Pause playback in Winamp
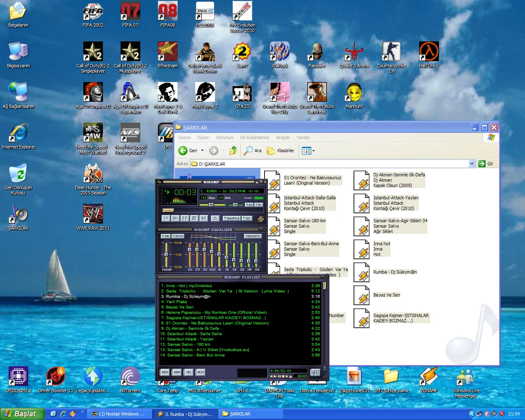 (184, 219)
